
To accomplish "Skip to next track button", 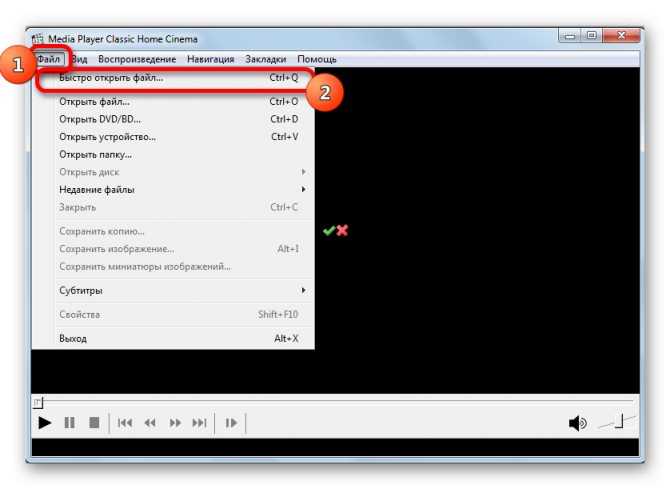I will pos(200,423).
